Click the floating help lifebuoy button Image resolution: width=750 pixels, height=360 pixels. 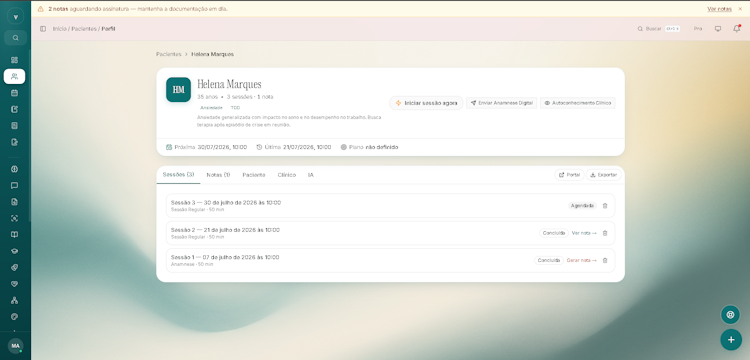730,315
